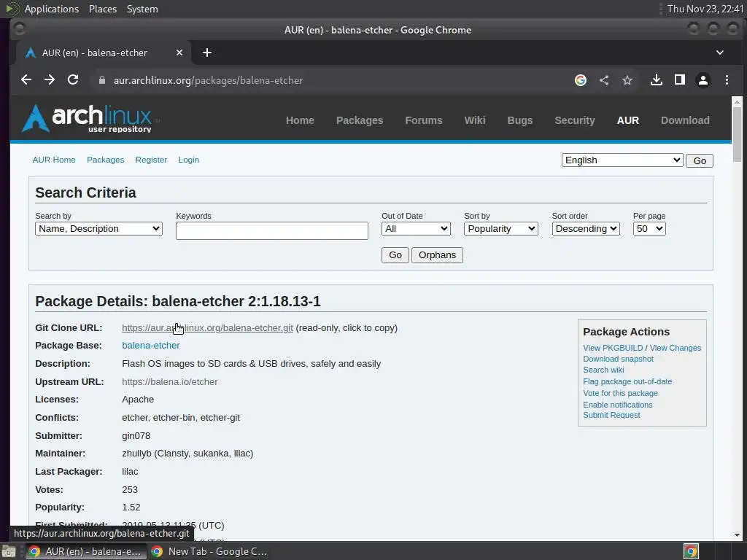Viewport: 747px width, 560px height.
Task: Click the scrollbar down arrow
Action: tap(737, 535)
